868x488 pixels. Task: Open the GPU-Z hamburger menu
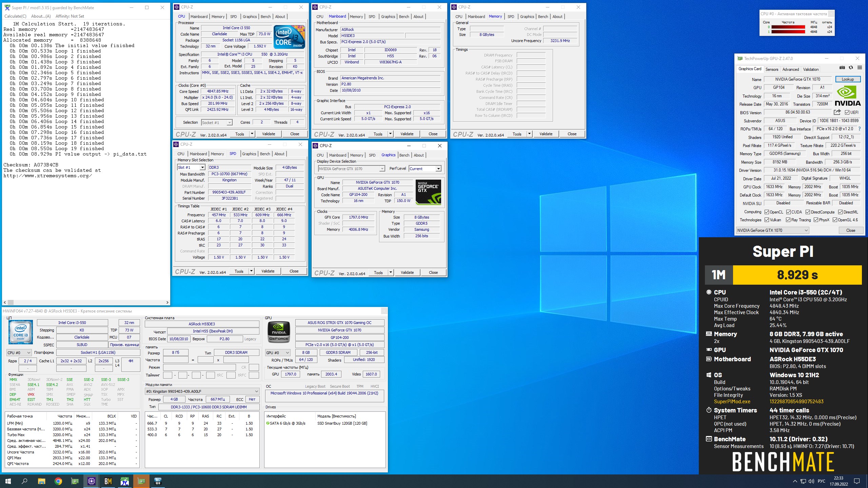[x=860, y=68]
